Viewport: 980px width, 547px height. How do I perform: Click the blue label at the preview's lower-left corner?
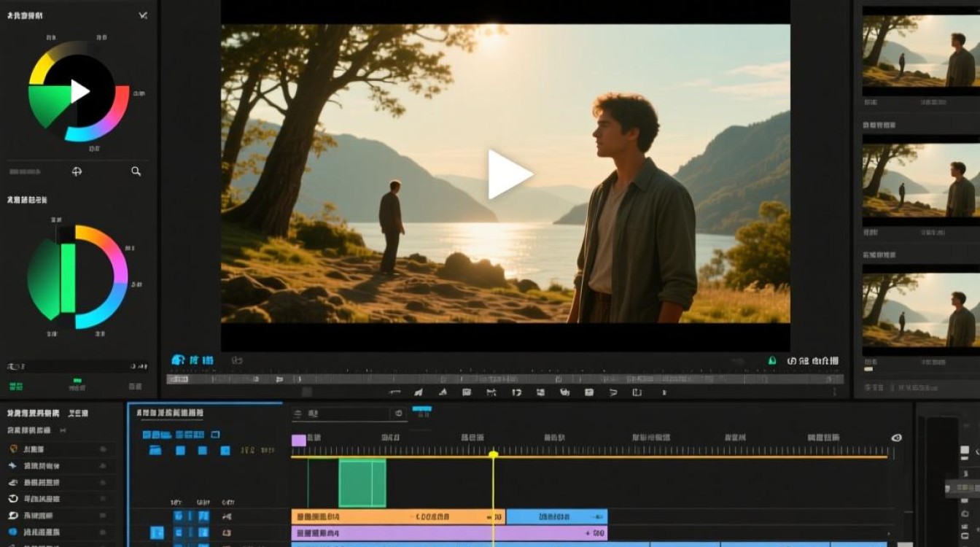(x=192, y=360)
